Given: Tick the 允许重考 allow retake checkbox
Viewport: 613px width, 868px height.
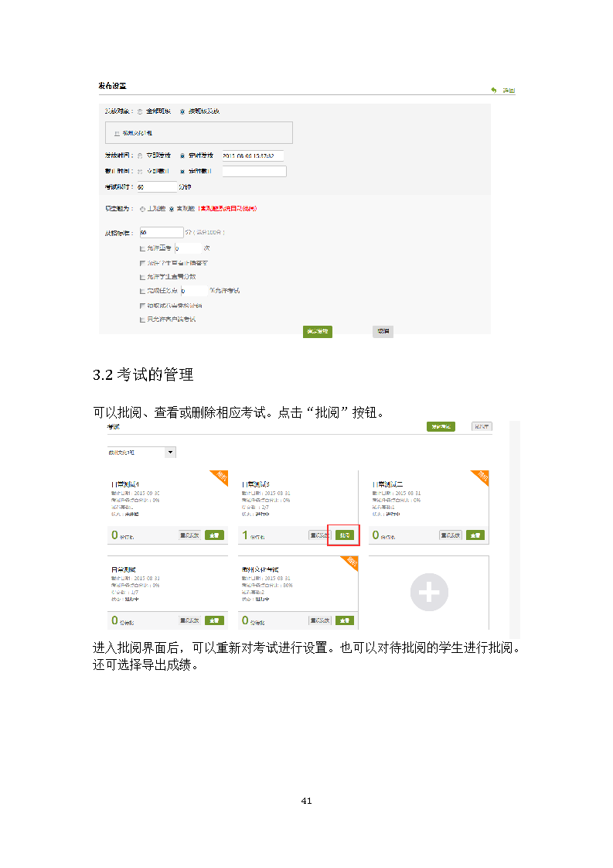Looking at the screenshot, I should pos(143,248).
